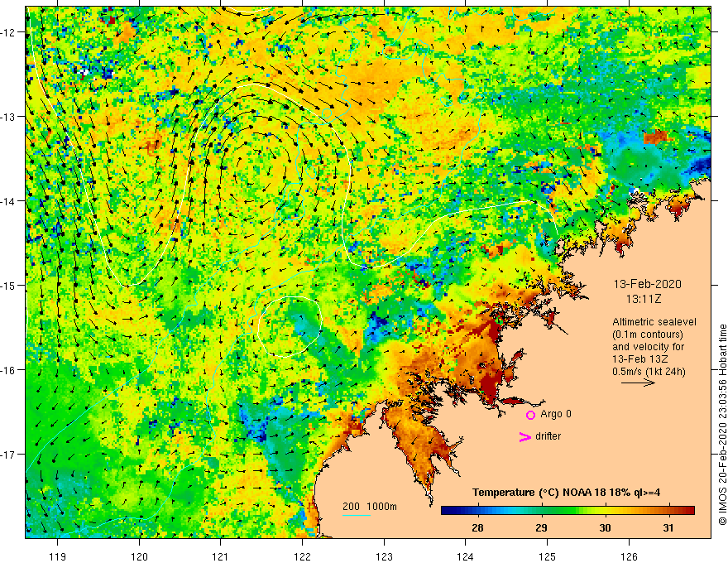Click the '13-Feb 13Z' caption line
The height and width of the screenshot is (563, 728).
point(642,359)
